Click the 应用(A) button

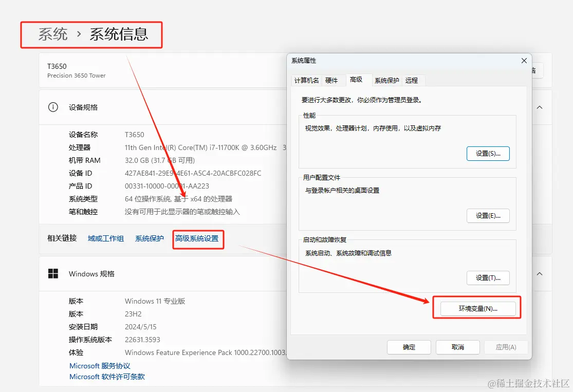click(x=506, y=347)
